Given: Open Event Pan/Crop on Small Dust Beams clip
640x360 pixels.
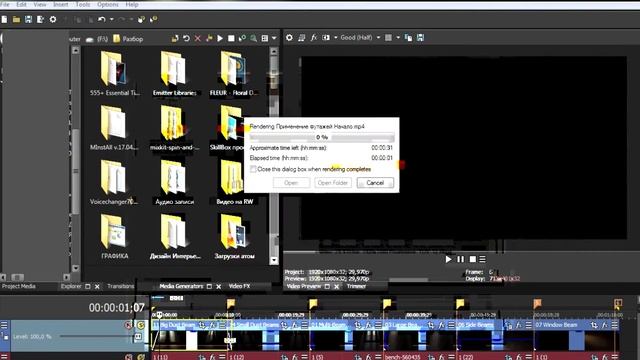Looking at the screenshot, I should coord(284,325).
